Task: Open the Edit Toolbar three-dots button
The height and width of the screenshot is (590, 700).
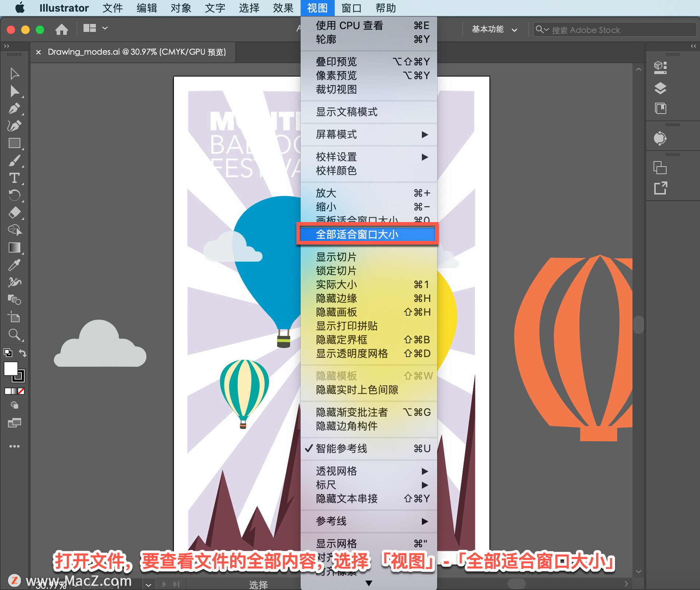Action: tap(14, 446)
